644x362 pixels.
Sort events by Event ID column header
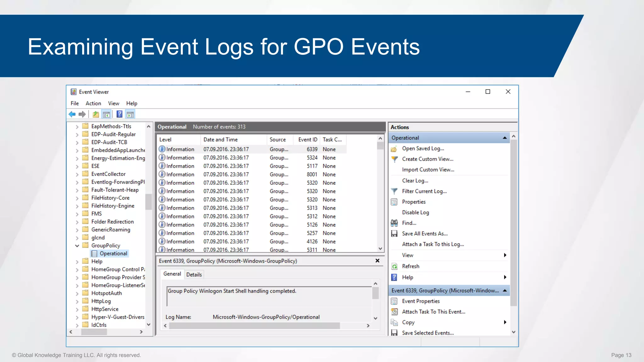tap(307, 140)
